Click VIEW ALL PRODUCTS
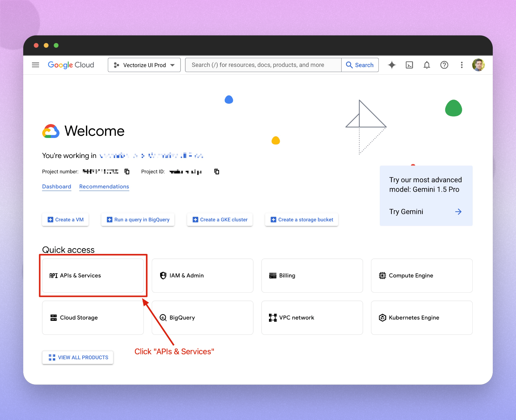The width and height of the screenshot is (516, 420). click(x=78, y=357)
